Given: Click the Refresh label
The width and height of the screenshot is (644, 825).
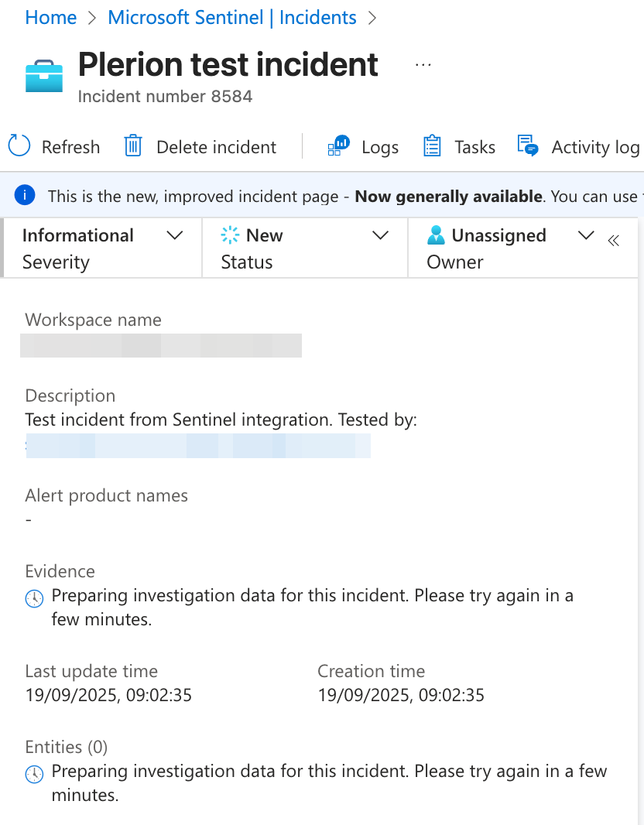Looking at the screenshot, I should [70, 147].
